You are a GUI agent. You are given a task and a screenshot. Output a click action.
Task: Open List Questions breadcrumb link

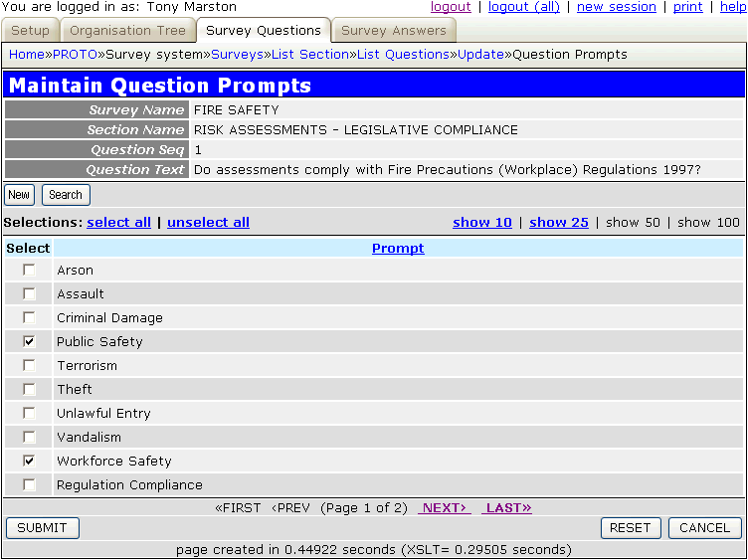pos(403,55)
